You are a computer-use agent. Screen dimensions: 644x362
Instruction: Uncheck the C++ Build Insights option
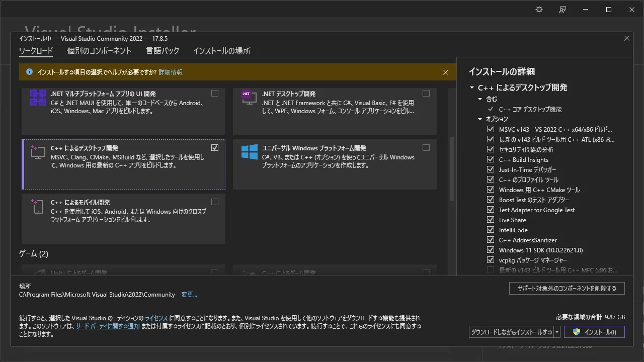pyautogui.click(x=491, y=159)
